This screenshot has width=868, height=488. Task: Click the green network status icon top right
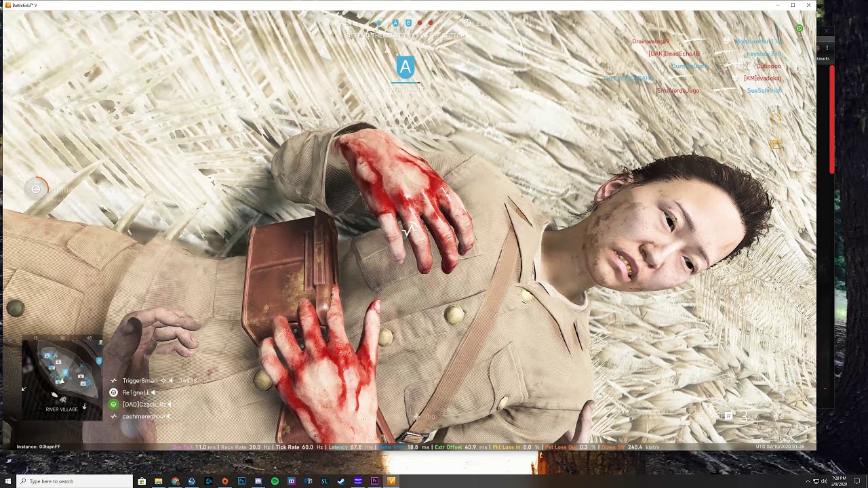coord(799,28)
